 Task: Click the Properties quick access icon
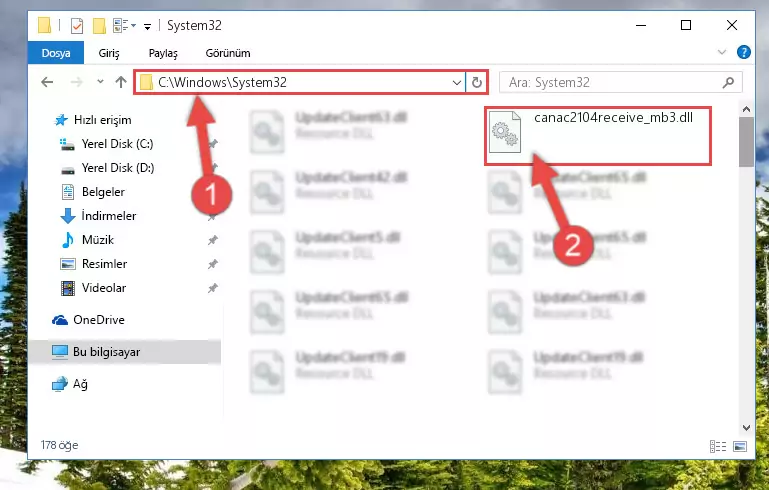77,26
